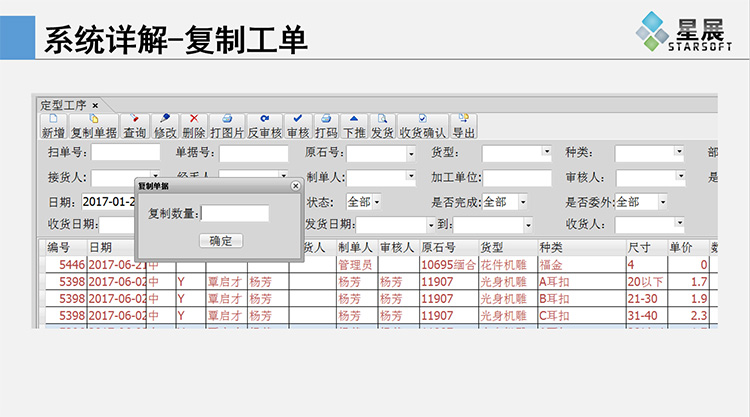Click the 复制数量 input field

click(235, 214)
